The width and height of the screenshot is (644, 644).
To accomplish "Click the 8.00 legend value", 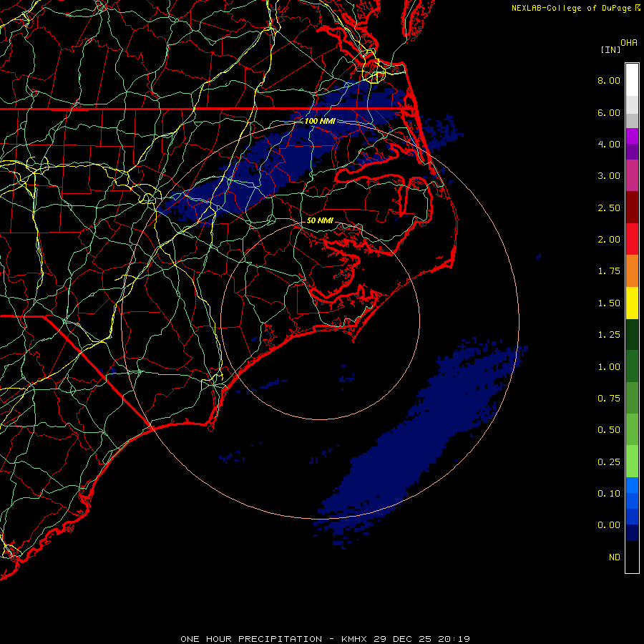I will point(609,80).
